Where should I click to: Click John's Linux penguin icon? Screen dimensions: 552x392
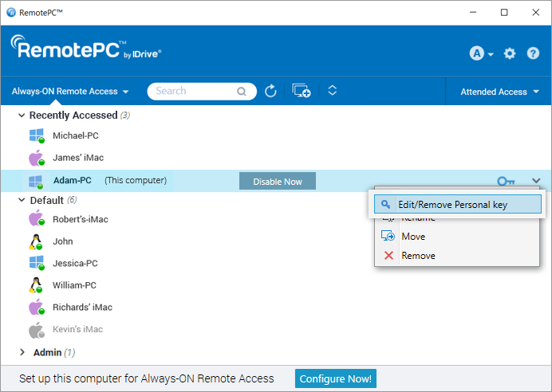(x=36, y=242)
